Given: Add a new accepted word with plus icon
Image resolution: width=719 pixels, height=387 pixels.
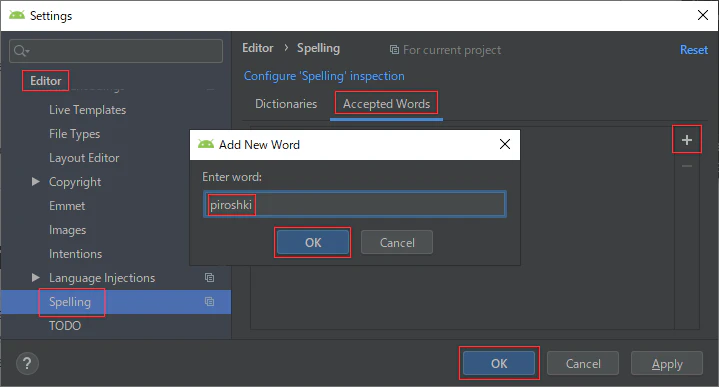Looking at the screenshot, I should tap(686, 140).
